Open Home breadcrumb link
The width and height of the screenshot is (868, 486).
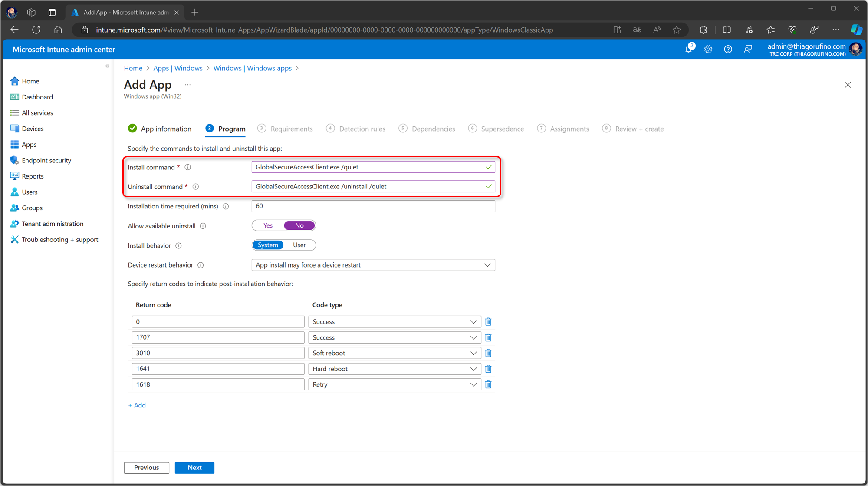click(133, 68)
